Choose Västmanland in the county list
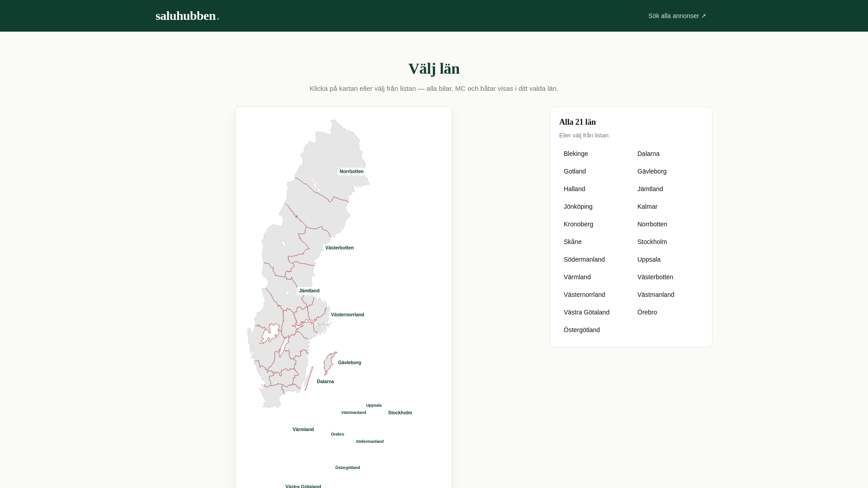868x488 pixels. point(668,295)
